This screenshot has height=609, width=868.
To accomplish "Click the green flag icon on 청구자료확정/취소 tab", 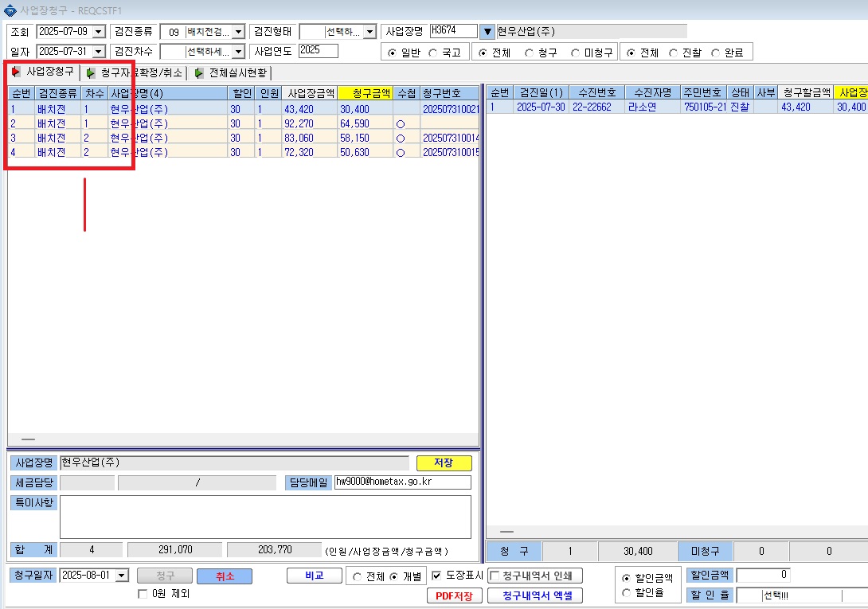I will click(x=90, y=73).
